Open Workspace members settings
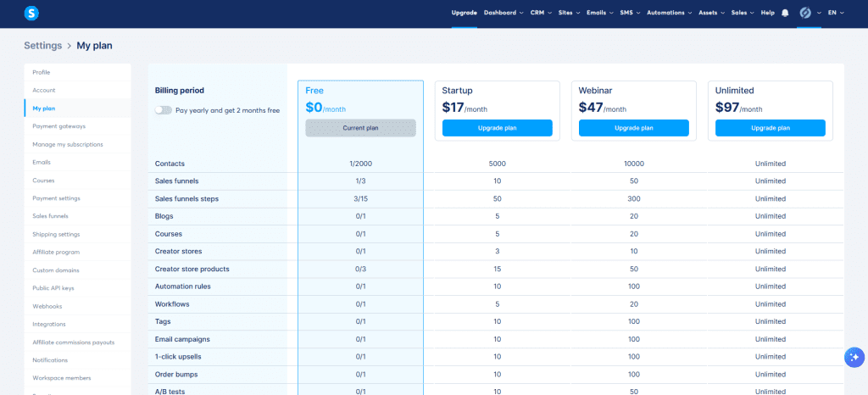868x395 pixels. 77,378
